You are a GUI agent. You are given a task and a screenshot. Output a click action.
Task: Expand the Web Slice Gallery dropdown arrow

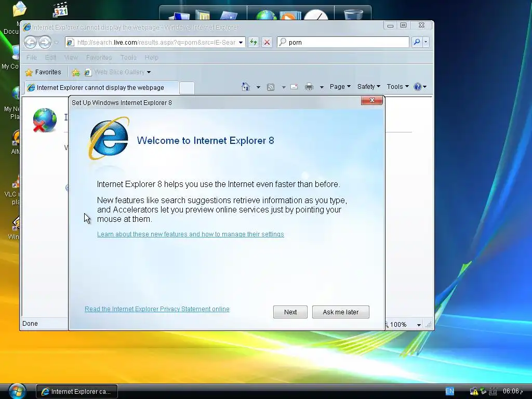(x=149, y=72)
